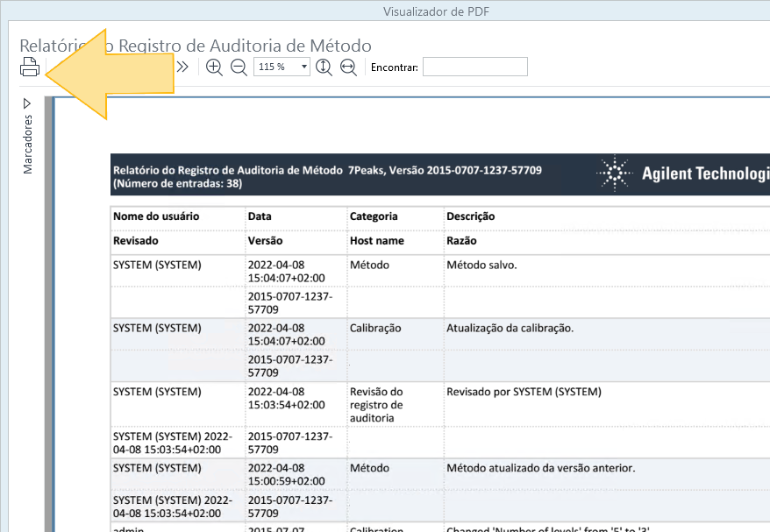Click the "Revisado" header cell
This screenshot has height=532, width=770.
136,241
